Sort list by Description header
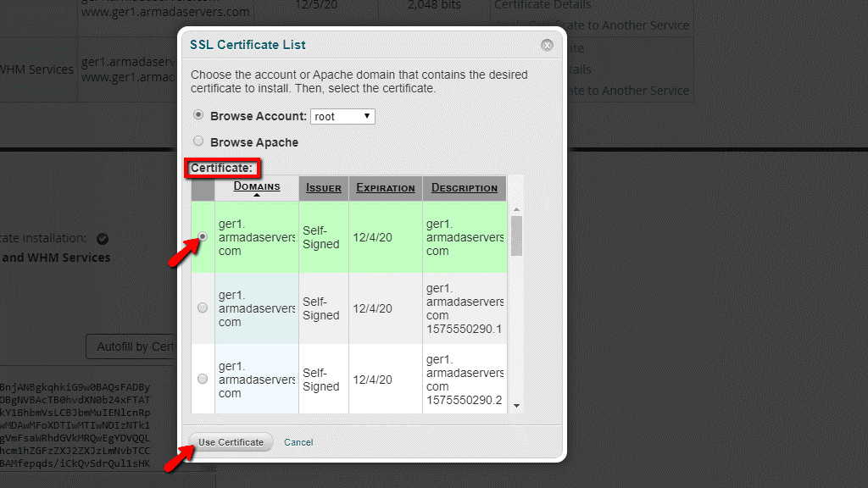Screen dimensions: 868x488 pyautogui.click(x=464, y=188)
